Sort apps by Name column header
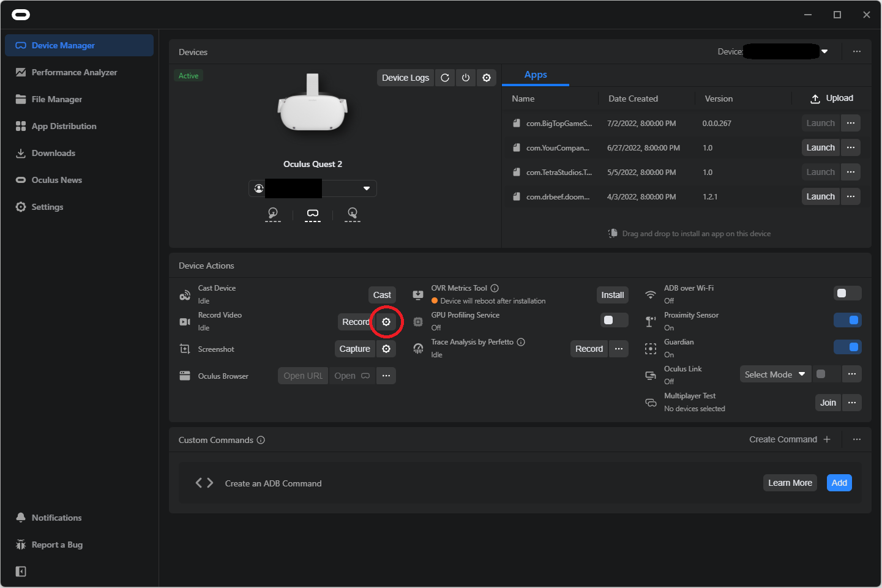Viewport: 882px width, 588px height. 523,99
